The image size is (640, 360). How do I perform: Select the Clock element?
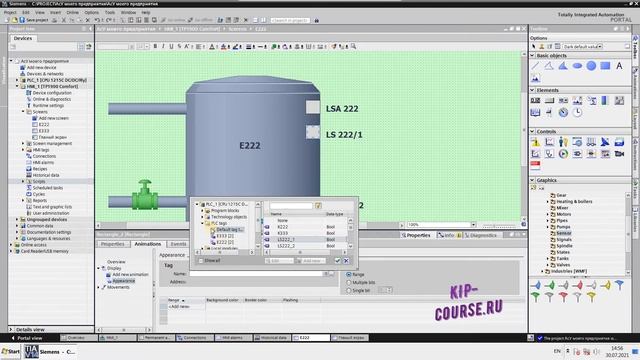coord(577,112)
